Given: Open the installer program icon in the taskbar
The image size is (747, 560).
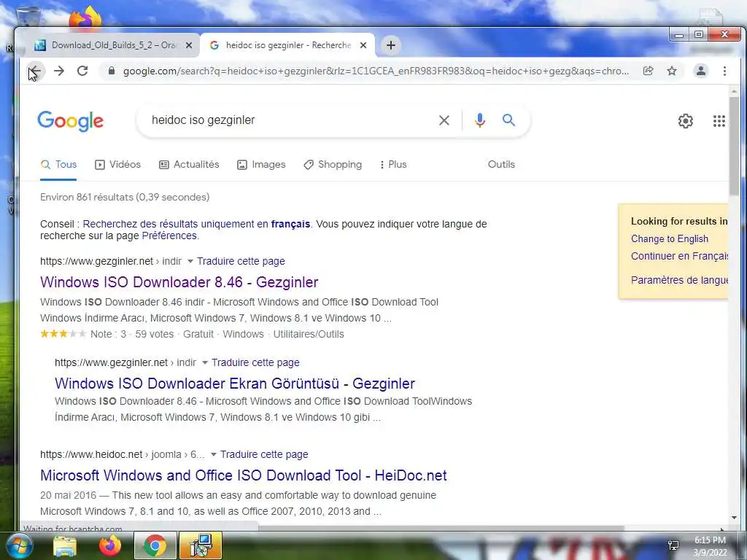Looking at the screenshot, I should click(x=201, y=546).
